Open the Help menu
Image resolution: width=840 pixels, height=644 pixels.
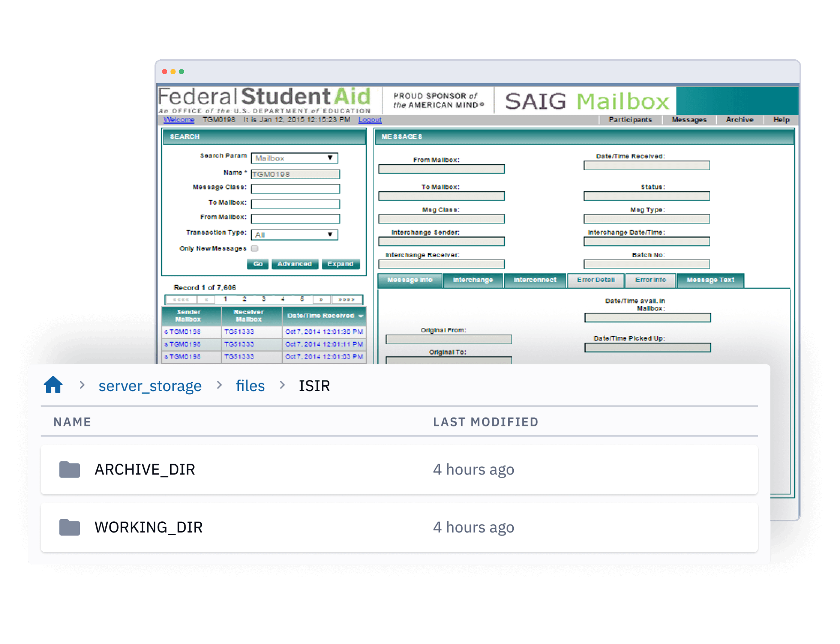781,120
